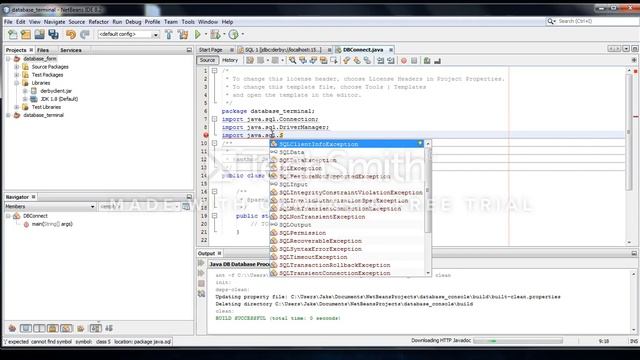Expand the Test Packages node
640x360 pixels.
coord(17,75)
